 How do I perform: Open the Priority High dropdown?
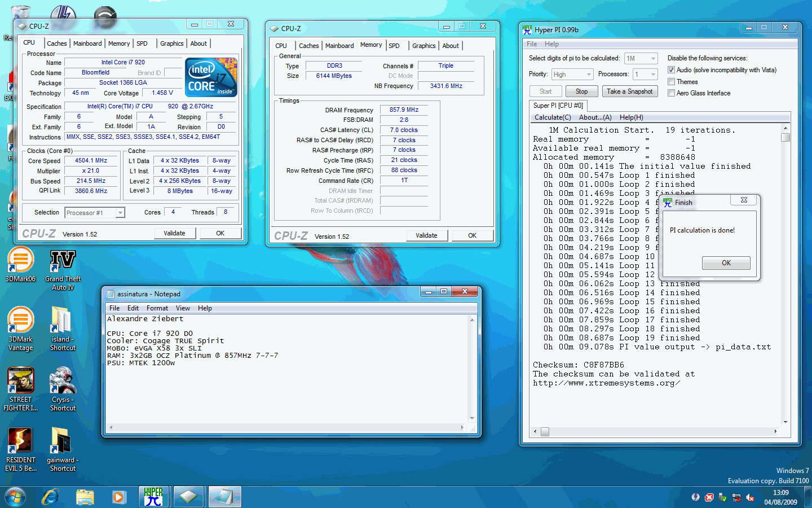tap(572, 75)
